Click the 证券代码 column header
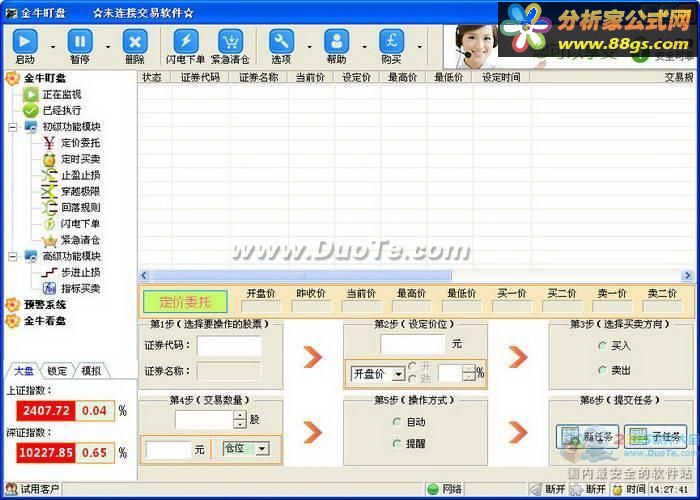The width and height of the screenshot is (700, 500). [x=200, y=77]
